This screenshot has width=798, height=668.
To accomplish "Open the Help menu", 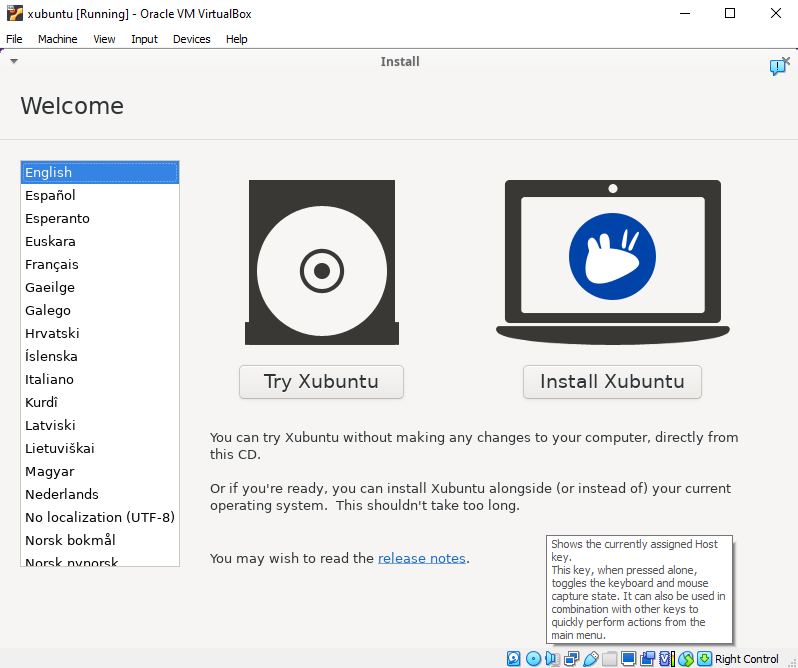I will [x=237, y=39].
